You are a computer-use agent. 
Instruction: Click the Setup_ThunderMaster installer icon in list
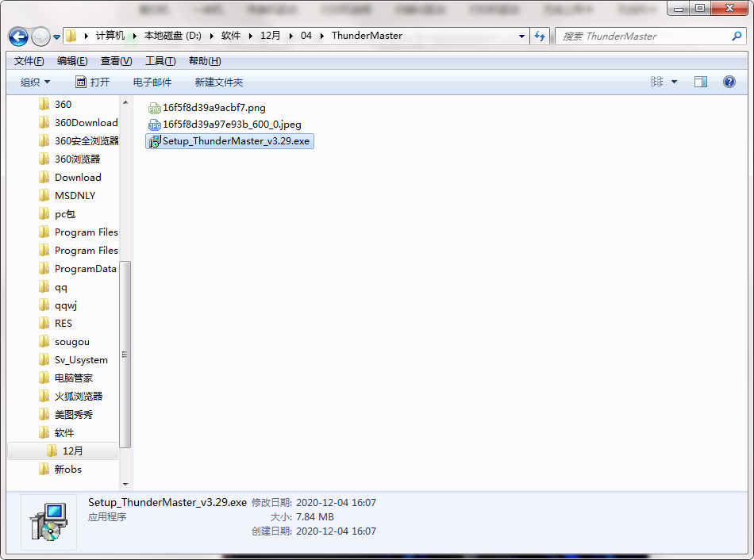154,141
